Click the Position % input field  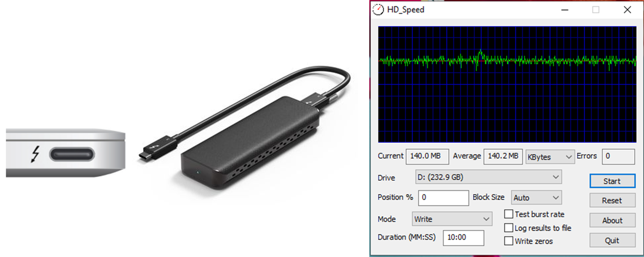pyautogui.click(x=444, y=197)
